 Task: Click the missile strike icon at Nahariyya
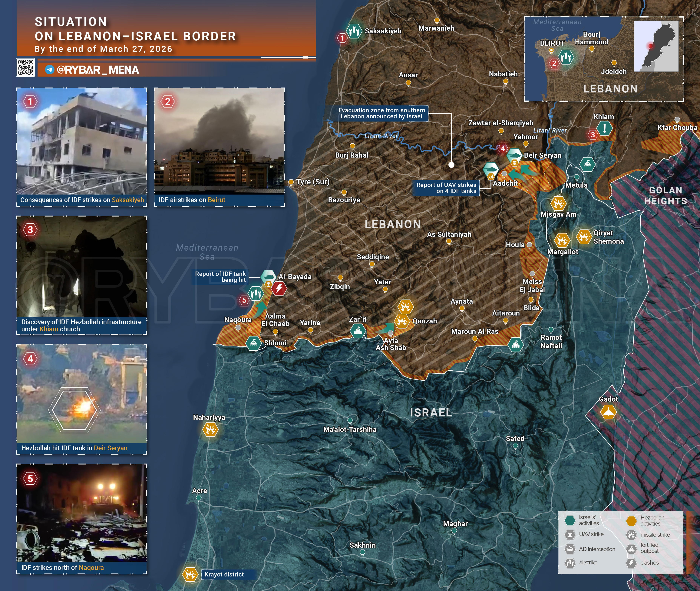tap(210, 429)
